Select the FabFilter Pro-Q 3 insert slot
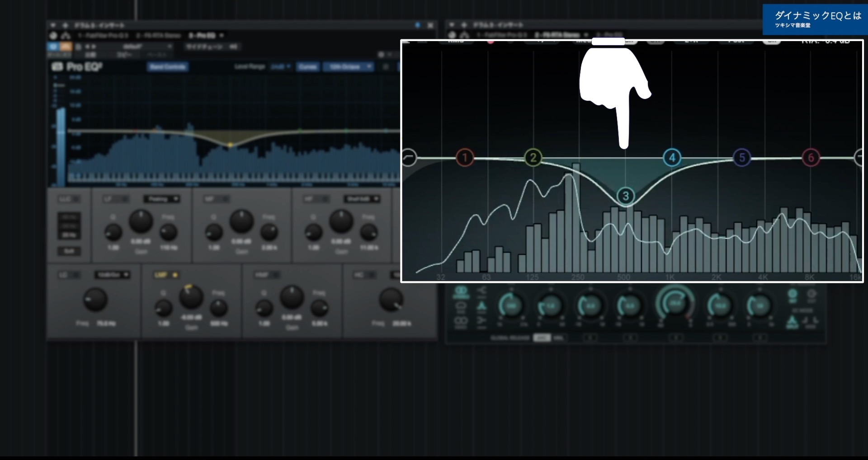Image resolution: width=868 pixels, height=460 pixels. pos(105,35)
